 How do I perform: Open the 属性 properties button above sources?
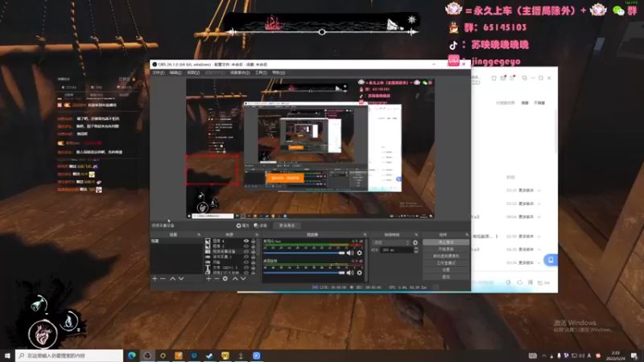[243, 225]
